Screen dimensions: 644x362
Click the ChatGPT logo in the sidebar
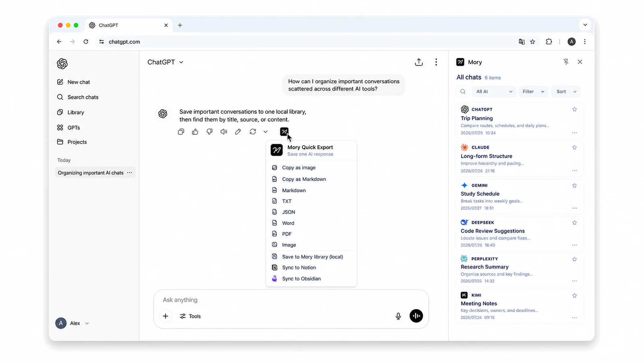pos(62,64)
